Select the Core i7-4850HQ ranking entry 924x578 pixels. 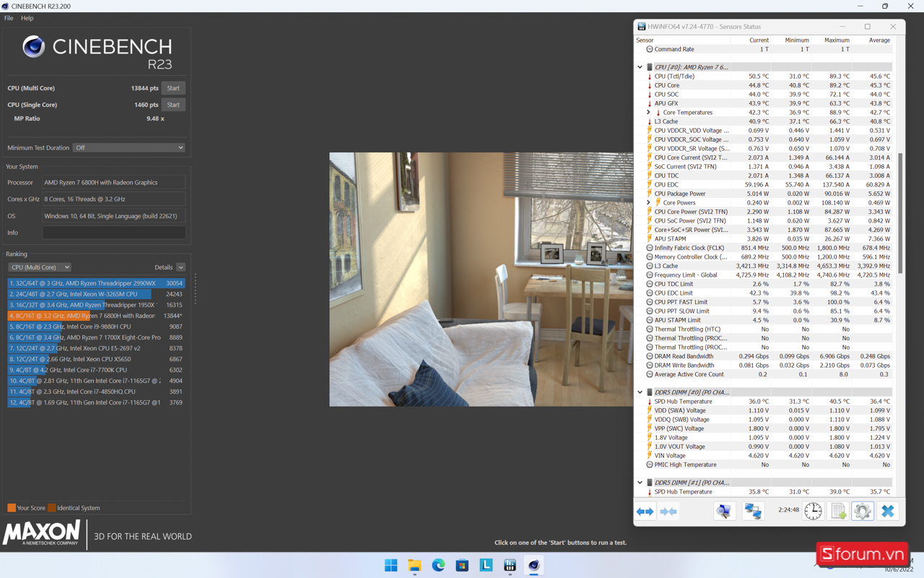tap(96, 392)
